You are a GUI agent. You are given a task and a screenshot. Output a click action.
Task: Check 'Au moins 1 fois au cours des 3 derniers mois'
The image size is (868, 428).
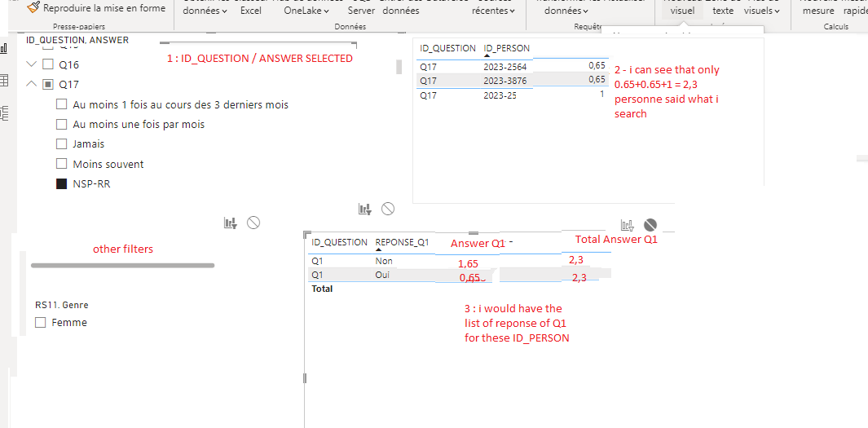click(x=61, y=104)
